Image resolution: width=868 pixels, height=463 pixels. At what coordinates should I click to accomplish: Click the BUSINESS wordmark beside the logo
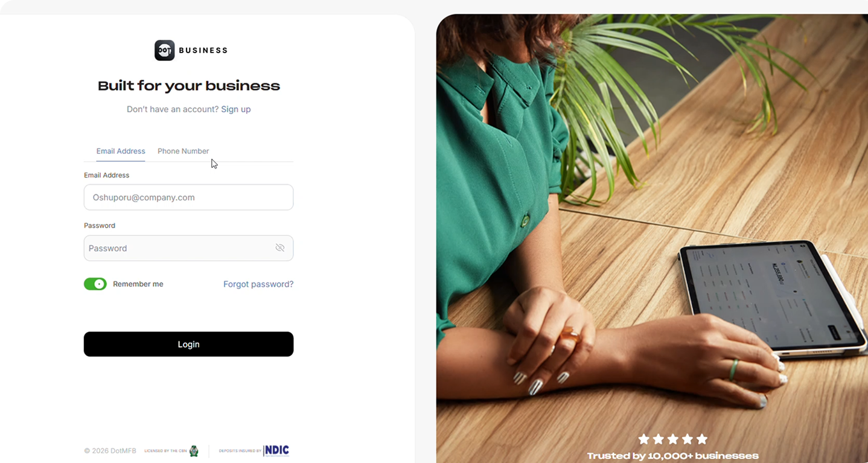click(x=203, y=50)
